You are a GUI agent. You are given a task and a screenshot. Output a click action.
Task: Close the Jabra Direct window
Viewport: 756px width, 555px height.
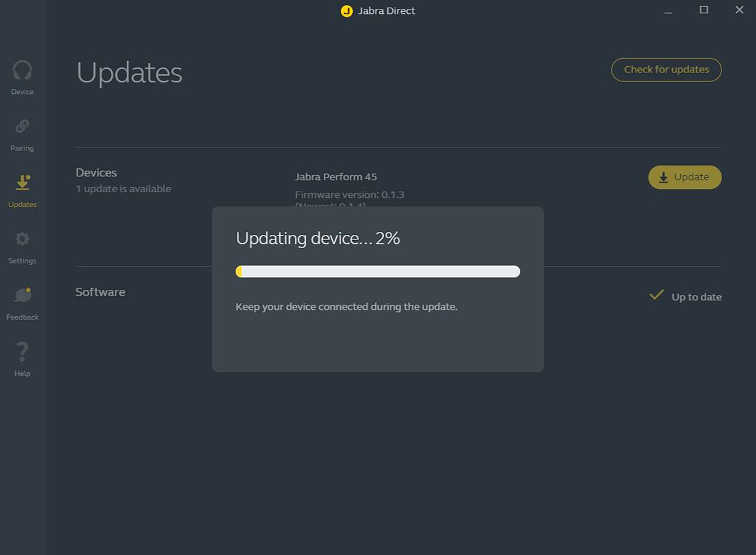click(740, 10)
